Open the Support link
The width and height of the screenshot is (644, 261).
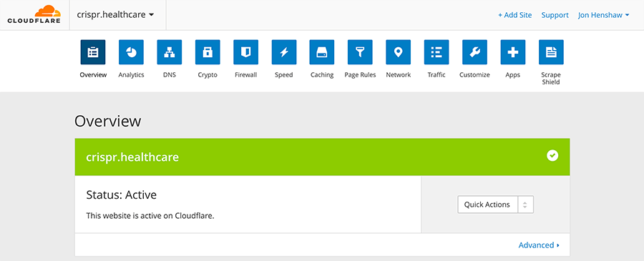(555, 15)
